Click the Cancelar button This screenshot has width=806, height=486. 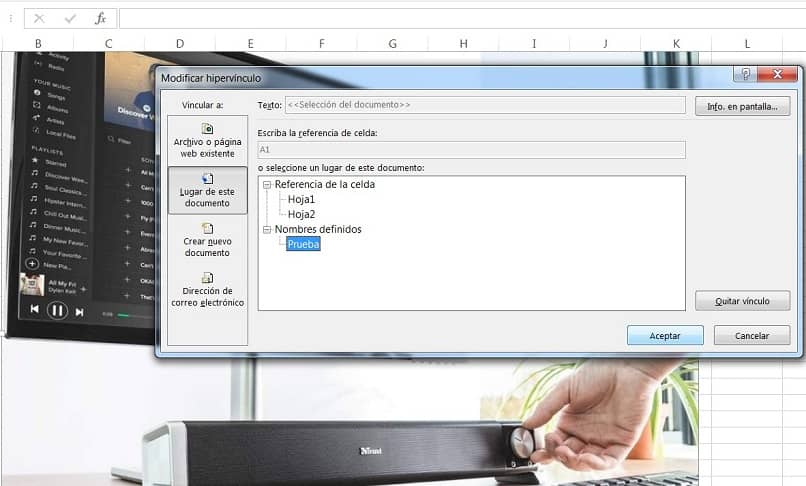(752, 335)
